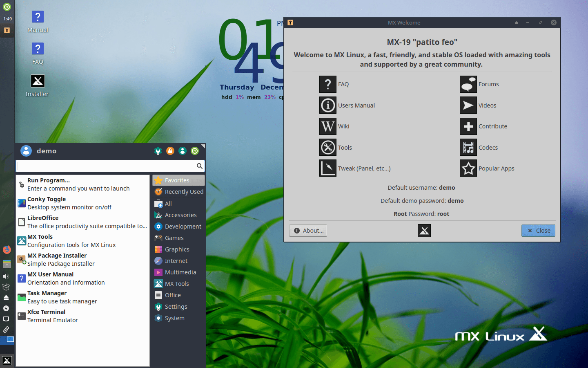Click the menu resize corner triangle
The width and height of the screenshot is (588, 368).
(x=203, y=146)
